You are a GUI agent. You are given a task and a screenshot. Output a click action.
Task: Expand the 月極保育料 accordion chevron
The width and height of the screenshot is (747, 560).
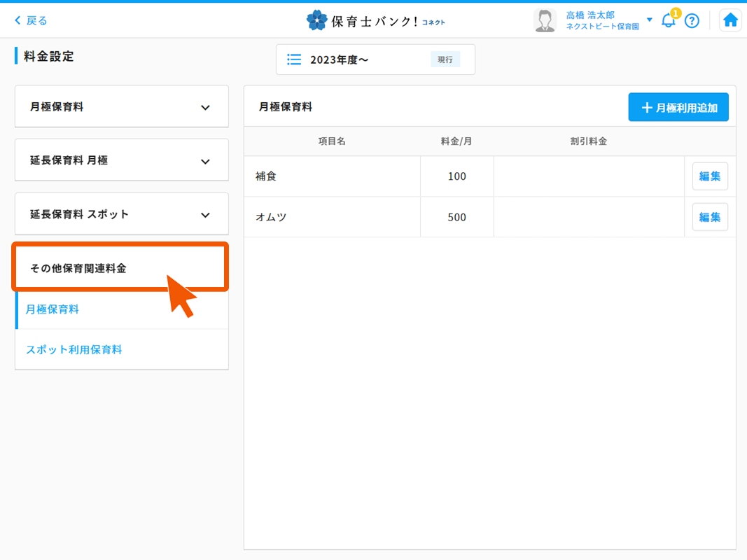tap(205, 108)
